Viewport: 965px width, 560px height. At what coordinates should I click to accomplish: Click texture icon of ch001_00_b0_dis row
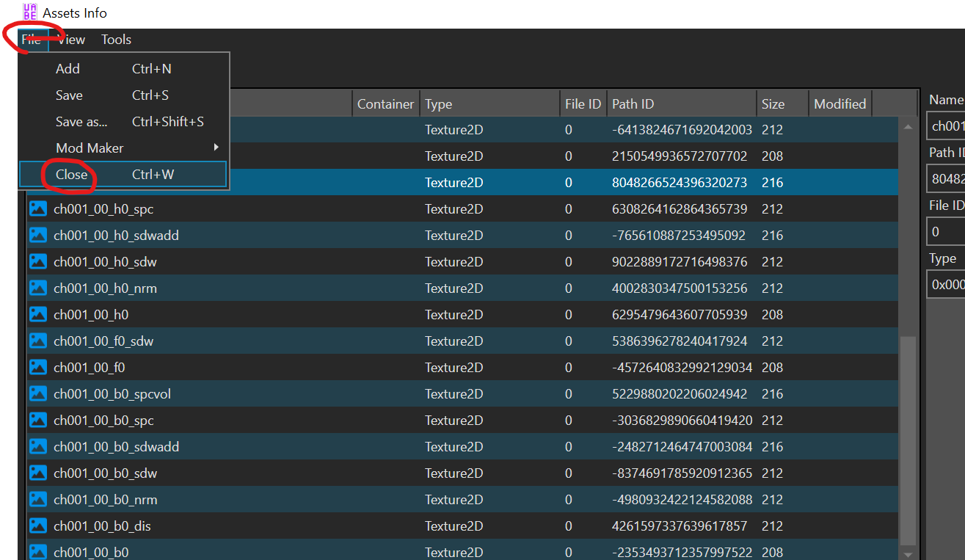[x=37, y=526]
